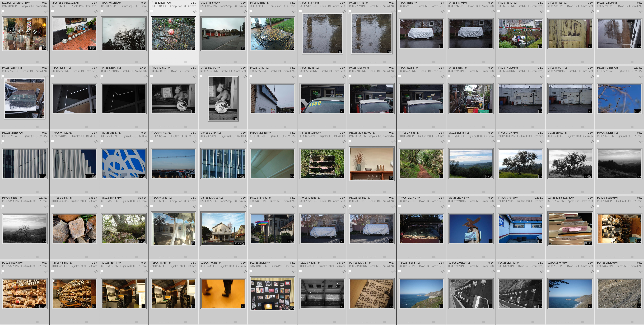Toggle the pick flag for DSCF0012.JPG
Viewport: 644px width, 325px height.
[x=102, y=11]
